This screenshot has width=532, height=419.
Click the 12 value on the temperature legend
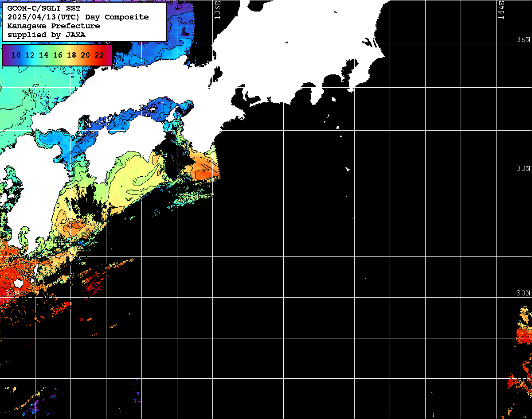tap(30, 55)
